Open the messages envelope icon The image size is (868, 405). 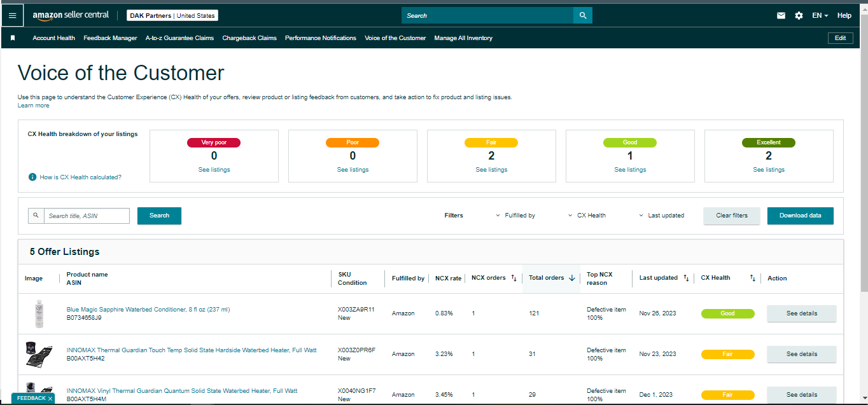coord(781,15)
